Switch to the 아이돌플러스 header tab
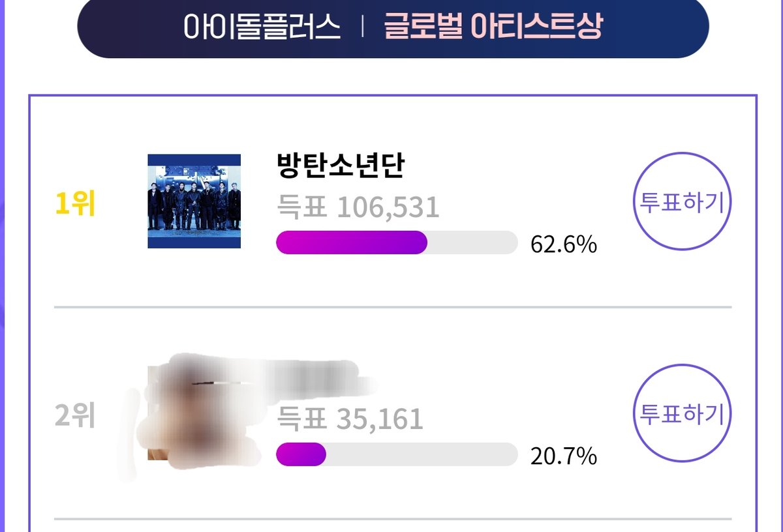The image size is (783, 532). click(262, 27)
